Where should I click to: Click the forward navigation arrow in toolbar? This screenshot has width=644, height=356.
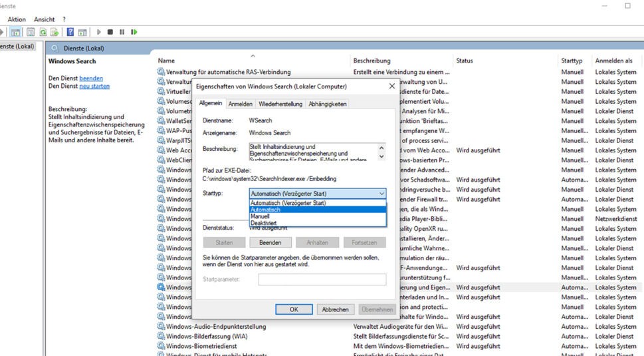1,32
